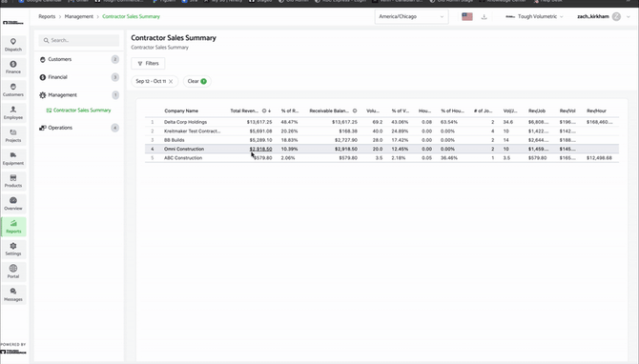Click the zach.kirkham user avatar
The height and width of the screenshot is (364, 639).
tap(616, 17)
